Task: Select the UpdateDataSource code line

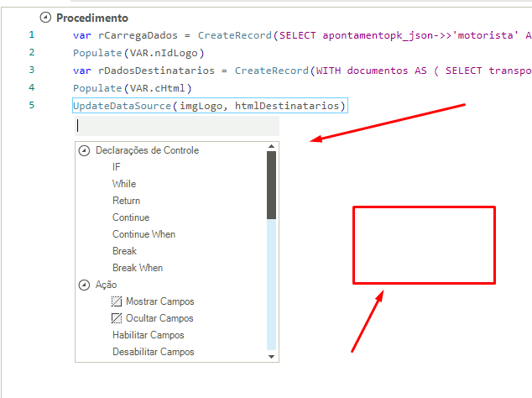Action: [x=209, y=105]
